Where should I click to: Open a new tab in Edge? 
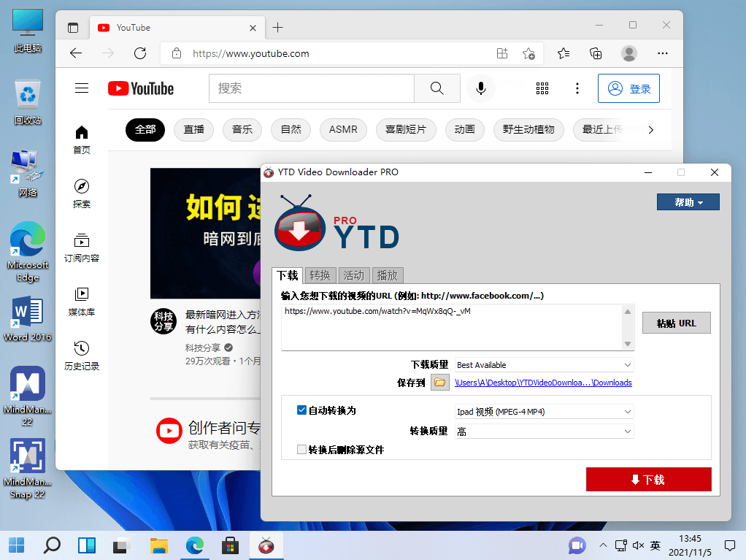click(x=278, y=28)
